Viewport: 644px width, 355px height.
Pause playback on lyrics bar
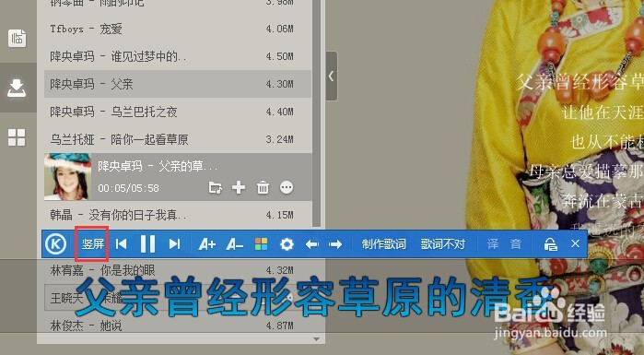click(147, 244)
